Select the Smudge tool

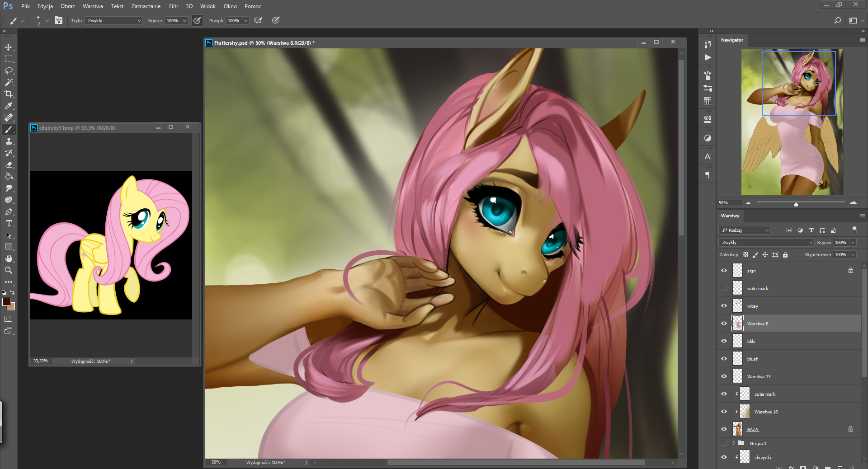tap(9, 188)
